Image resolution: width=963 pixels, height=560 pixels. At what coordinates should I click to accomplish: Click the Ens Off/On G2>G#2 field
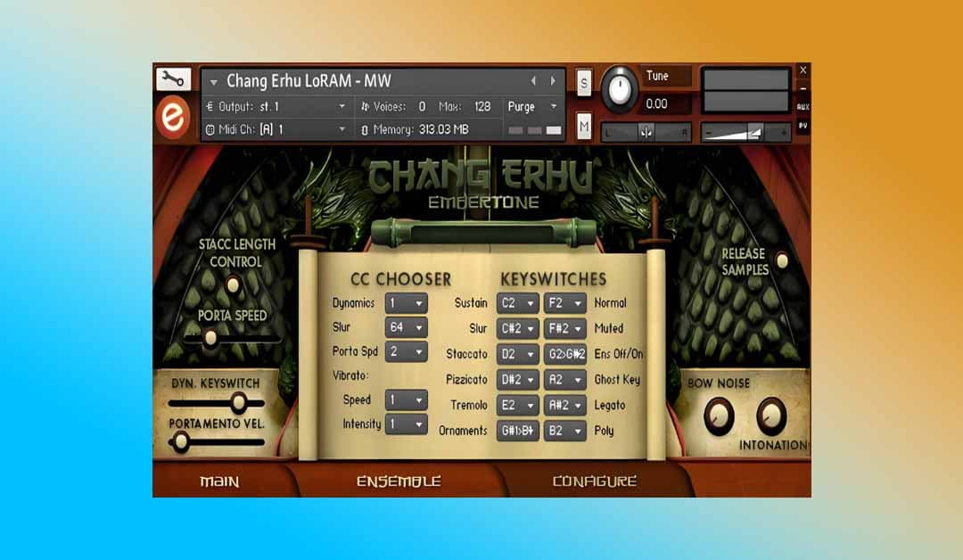(564, 354)
